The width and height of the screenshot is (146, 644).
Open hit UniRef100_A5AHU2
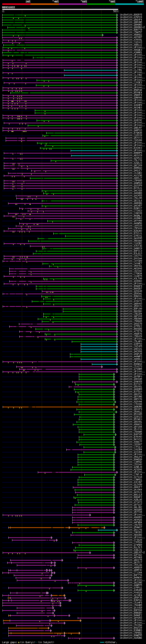(131, 35)
